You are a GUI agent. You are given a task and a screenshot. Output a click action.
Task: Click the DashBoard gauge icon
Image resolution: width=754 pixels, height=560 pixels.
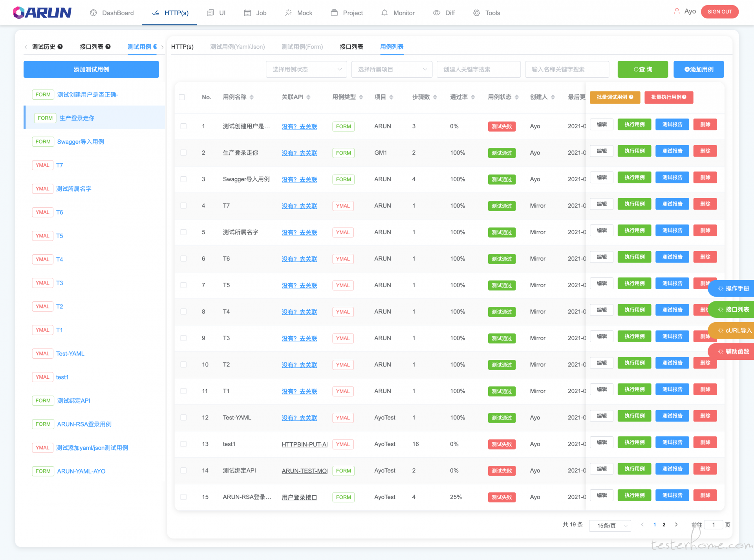click(93, 13)
